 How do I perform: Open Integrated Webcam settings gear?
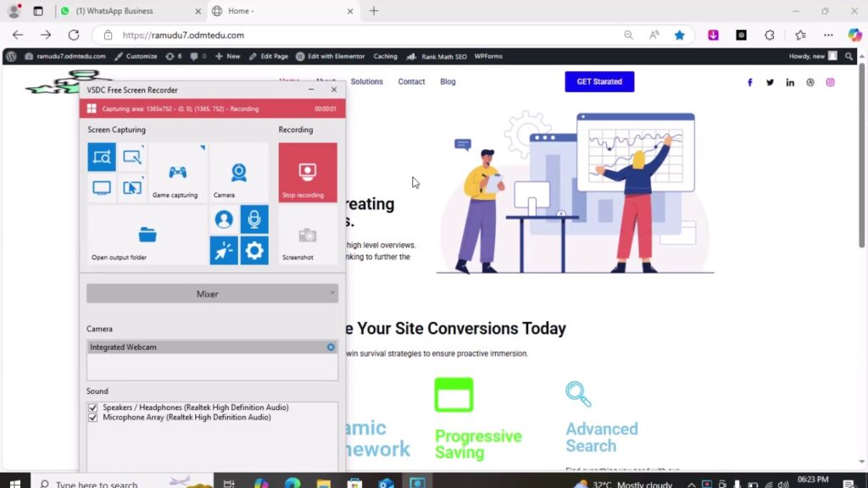tap(331, 347)
